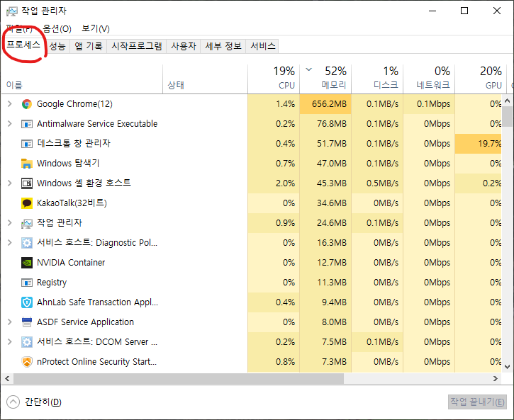This screenshot has width=514, height=420.
Task: Open the 옵션(O) menu
Action: (57, 29)
